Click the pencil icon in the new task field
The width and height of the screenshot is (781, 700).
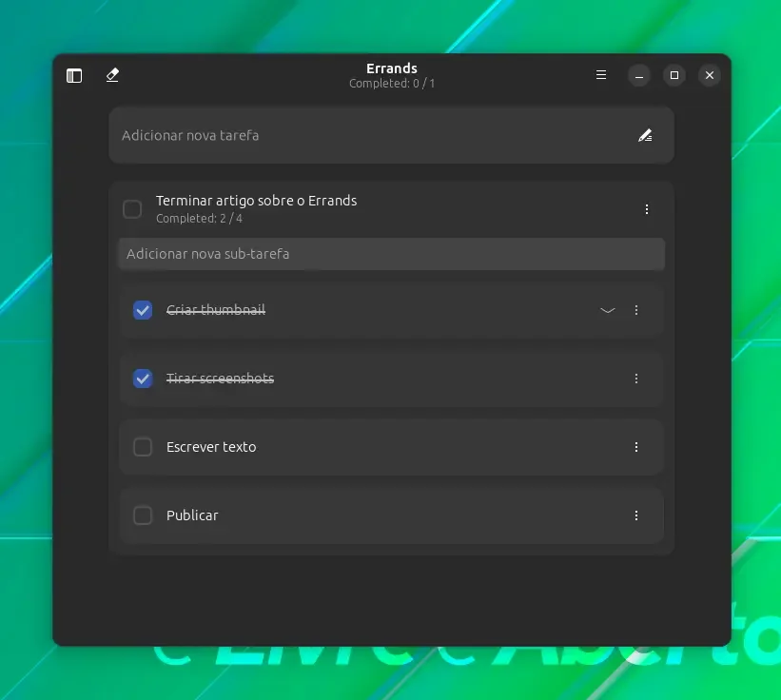pos(645,135)
